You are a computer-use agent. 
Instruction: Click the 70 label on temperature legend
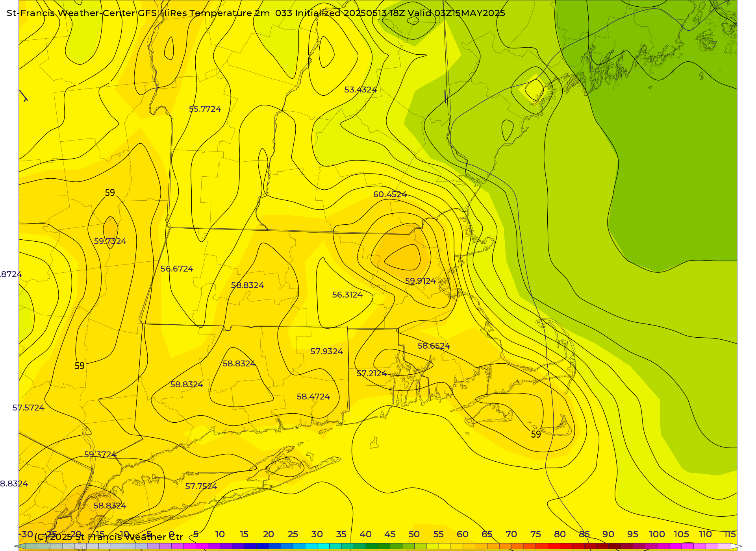click(x=511, y=534)
